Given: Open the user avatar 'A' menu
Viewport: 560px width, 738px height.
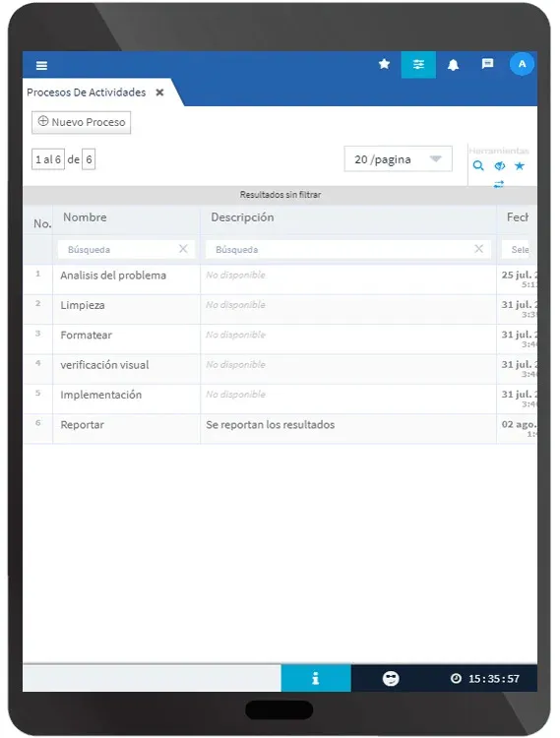Looking at the screenshot, I should pyautogui.click(x=522, y=64).
